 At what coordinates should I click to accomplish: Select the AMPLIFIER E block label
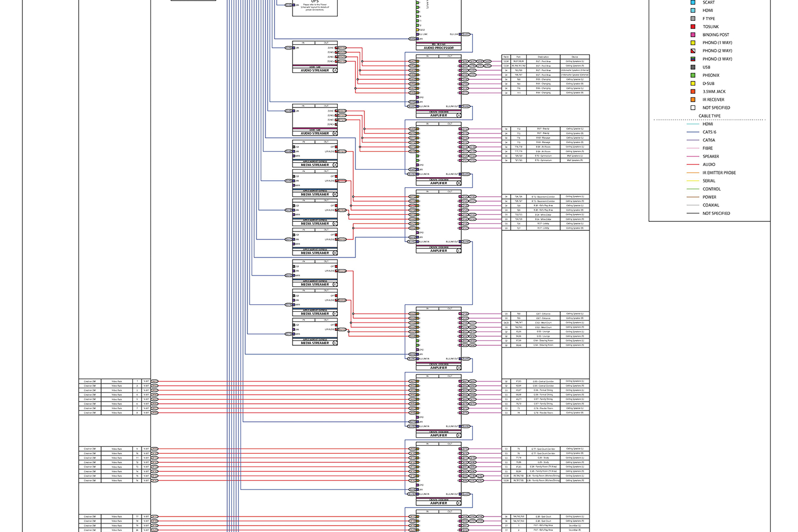coord(438,435)
